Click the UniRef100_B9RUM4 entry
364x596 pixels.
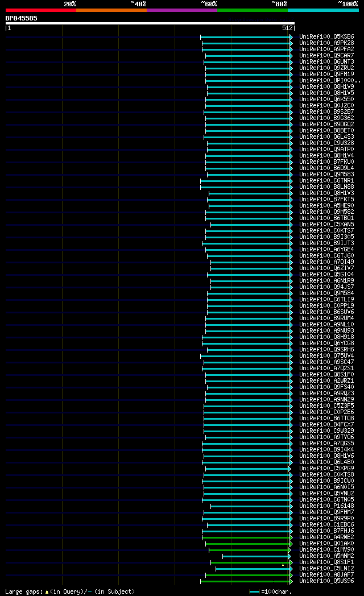click(326, 318)
